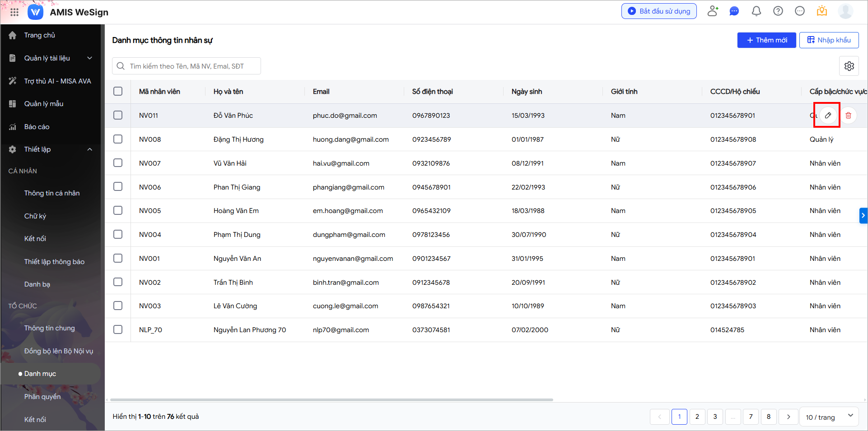Open the app grid launcher icon
The width and height of the screenshot is (868, 431).
(x=14, y=12)
